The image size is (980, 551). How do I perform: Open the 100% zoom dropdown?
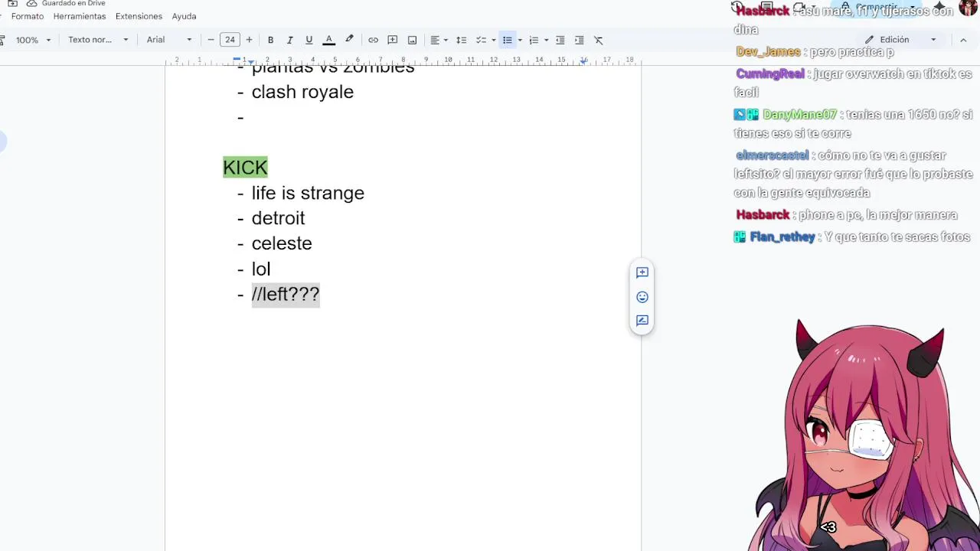(33, 40)
